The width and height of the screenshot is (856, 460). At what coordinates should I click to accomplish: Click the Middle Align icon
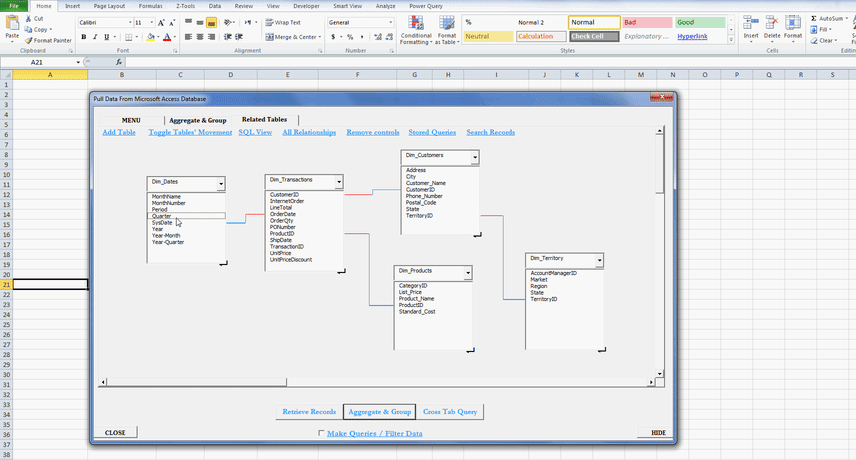click(200, 22)
